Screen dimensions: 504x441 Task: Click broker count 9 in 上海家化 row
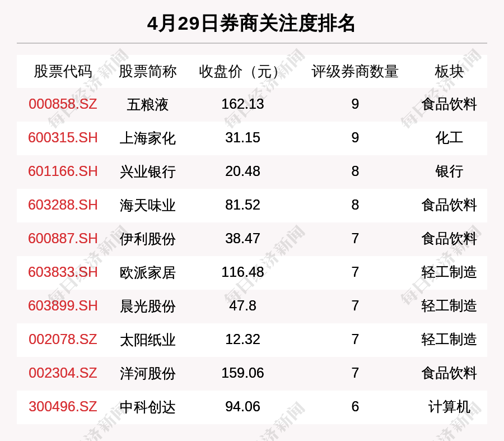[355, 138]
